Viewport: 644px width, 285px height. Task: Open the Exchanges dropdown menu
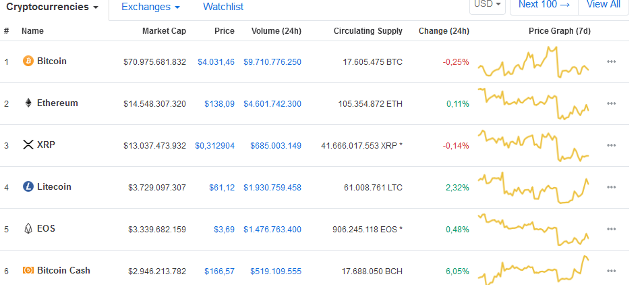(151, 7)
